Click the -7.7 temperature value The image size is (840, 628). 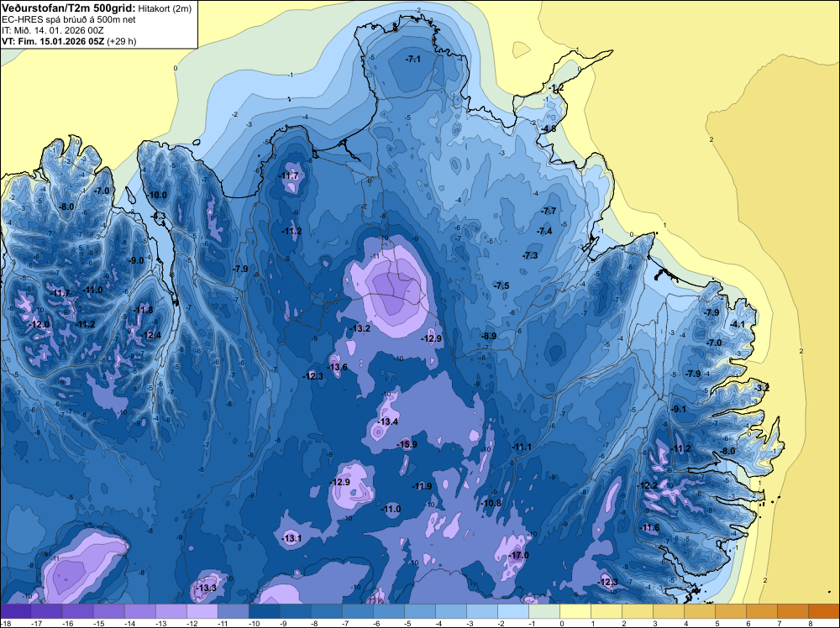coord(549,212)
